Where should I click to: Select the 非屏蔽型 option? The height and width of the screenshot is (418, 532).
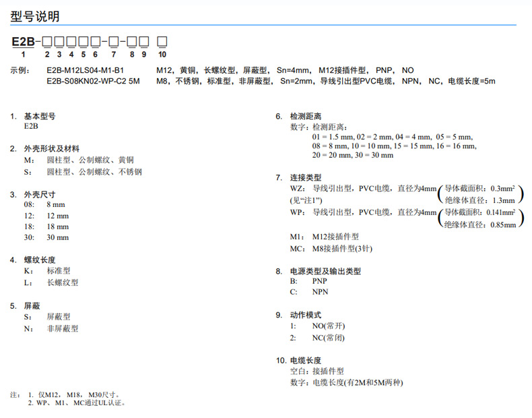(x=63, y=328)
